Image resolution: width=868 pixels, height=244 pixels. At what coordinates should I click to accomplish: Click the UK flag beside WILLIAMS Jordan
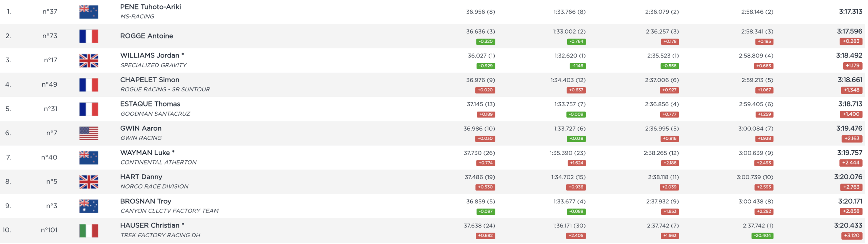tap(88, 61)
